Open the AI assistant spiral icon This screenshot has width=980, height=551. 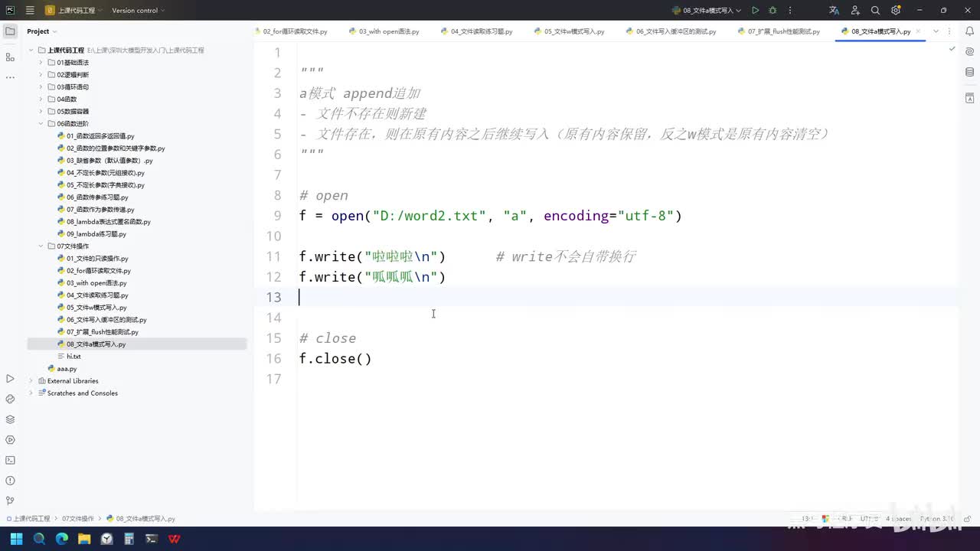[969, 52]
